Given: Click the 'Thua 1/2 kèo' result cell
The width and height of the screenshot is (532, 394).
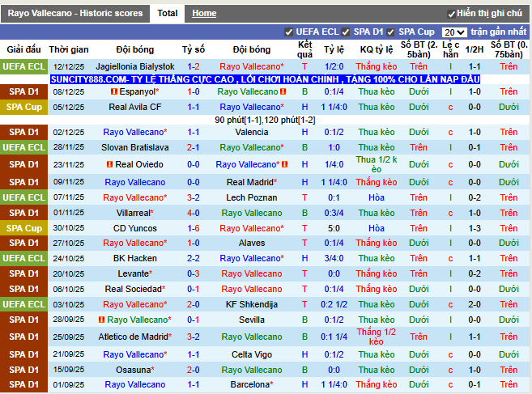Looking at the screenshot, I should [x=377, y=164].
